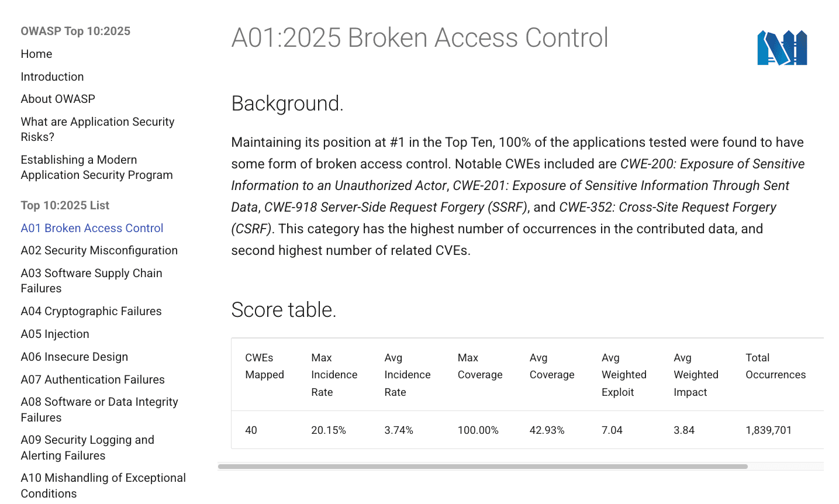Select A01 Broken Access Control in sidebar

[x=92, y=228]
